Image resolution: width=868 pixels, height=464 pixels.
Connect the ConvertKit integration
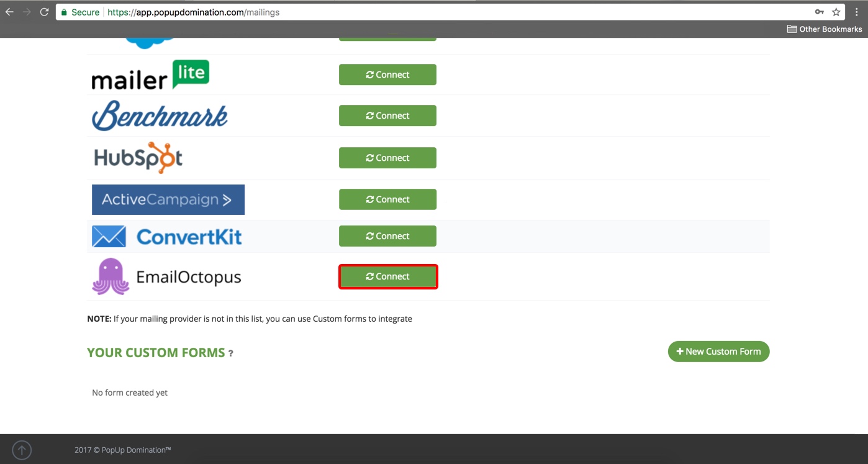[387, 236]
